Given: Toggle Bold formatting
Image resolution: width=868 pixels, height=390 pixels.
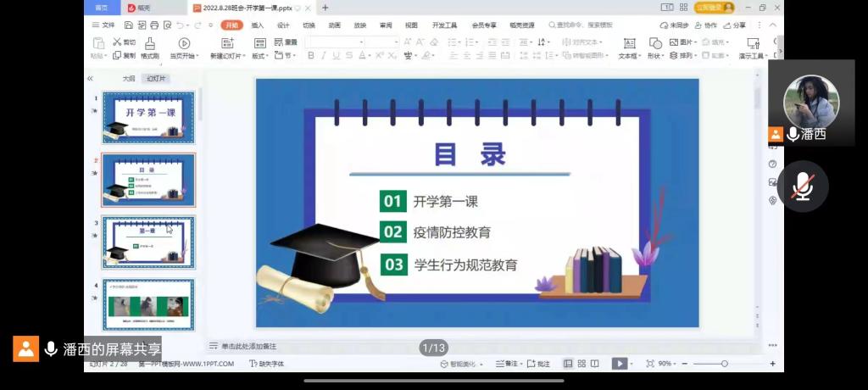Looking at the screenshot, I should [x=311, y=56].
